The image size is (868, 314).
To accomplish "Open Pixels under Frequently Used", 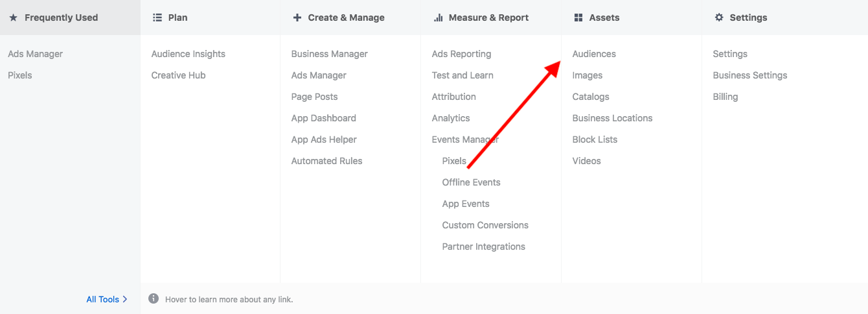I will coord(20,75).
